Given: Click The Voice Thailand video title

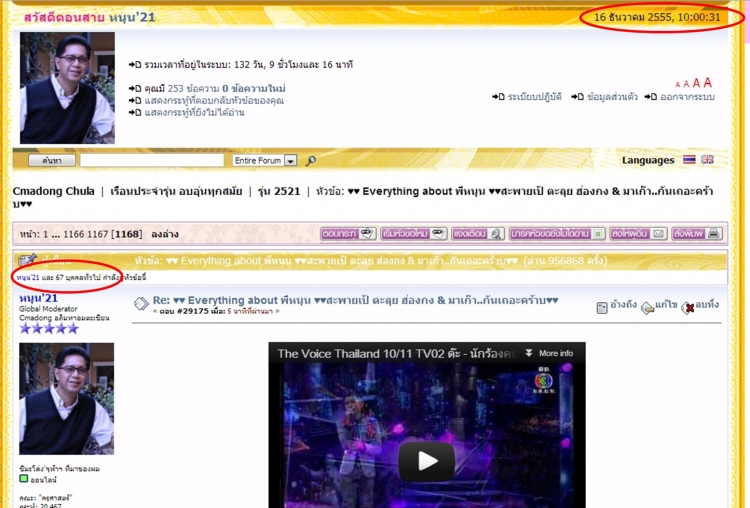Looking at the screenshot, I should click(x=397, y=353).
